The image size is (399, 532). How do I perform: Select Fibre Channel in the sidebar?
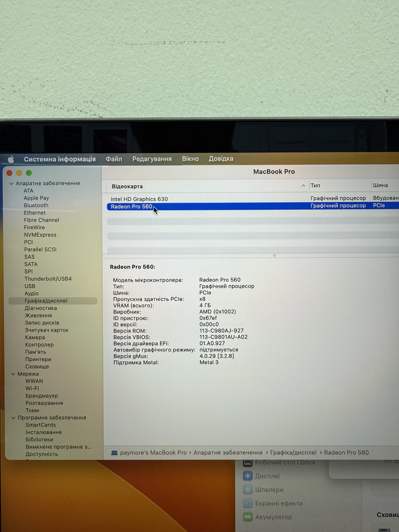42,220
